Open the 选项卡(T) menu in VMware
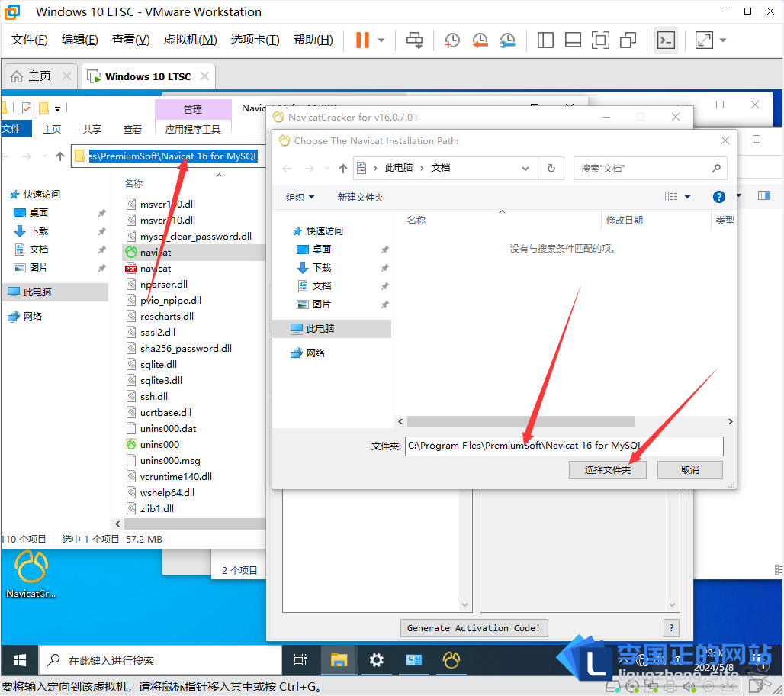Viewport: 784px width, 696px height. click(255, 40)
